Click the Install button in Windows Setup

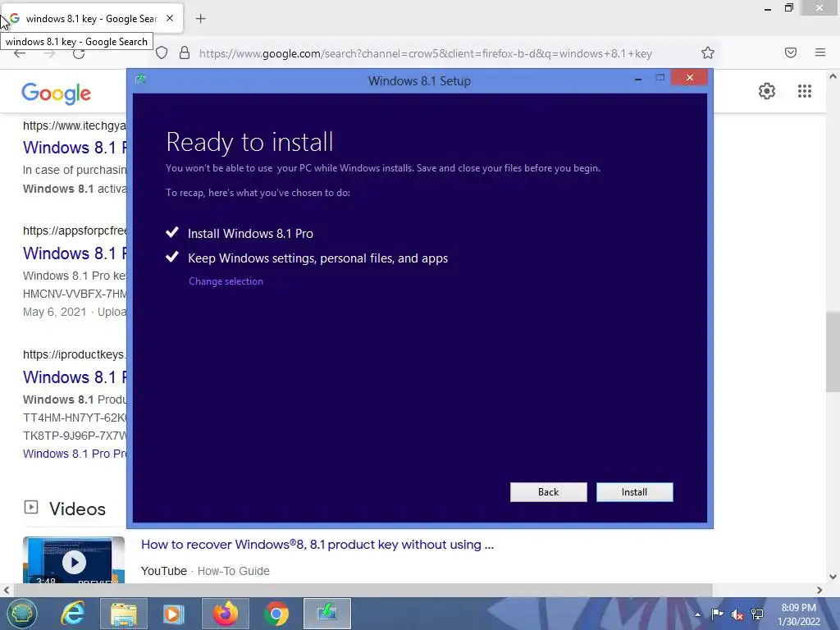(634, 492)
